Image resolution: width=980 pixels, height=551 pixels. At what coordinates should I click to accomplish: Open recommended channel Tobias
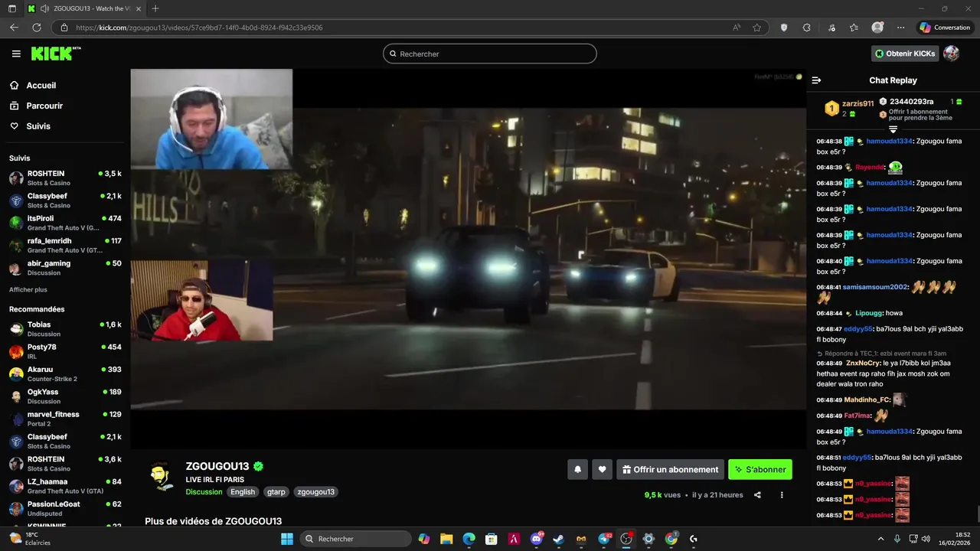click(x=65, y=329)
